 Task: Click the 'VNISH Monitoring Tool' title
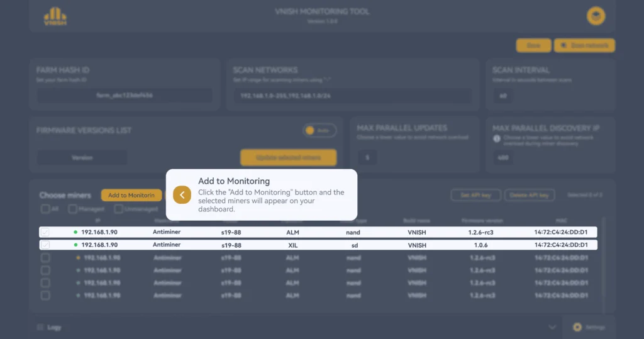(x=322, y=11)
